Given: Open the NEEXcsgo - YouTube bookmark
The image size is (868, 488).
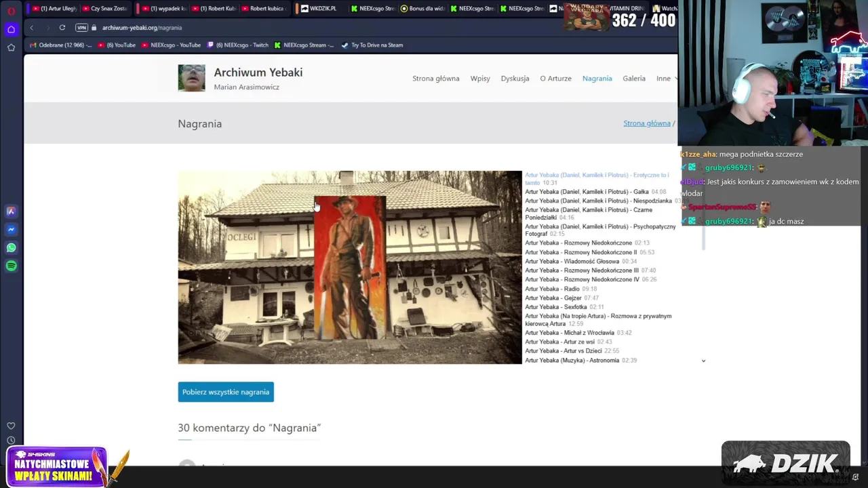Looking at the screenshot, I should click(171, 45).
